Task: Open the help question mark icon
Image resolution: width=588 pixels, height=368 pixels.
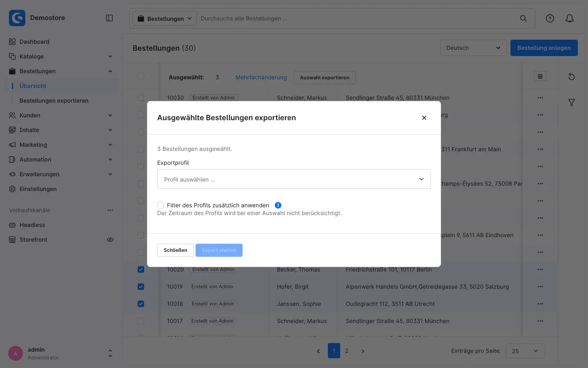Action: click(x=550, y=18)
